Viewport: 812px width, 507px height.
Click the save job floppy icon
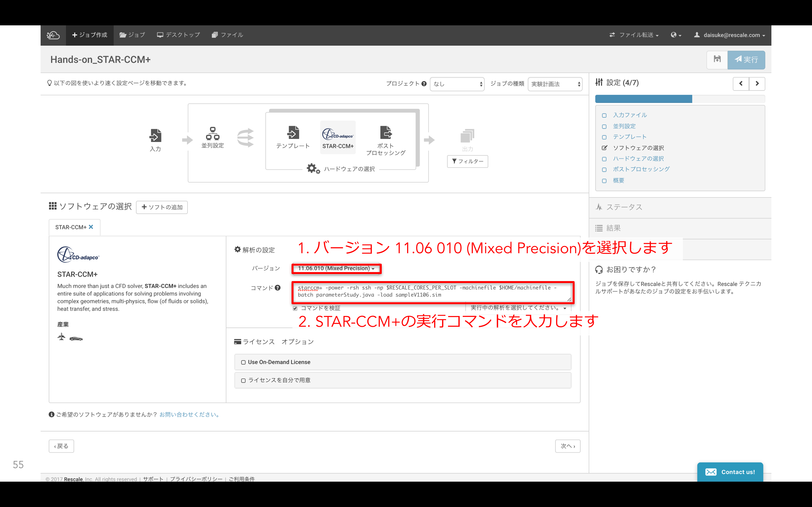717,60
